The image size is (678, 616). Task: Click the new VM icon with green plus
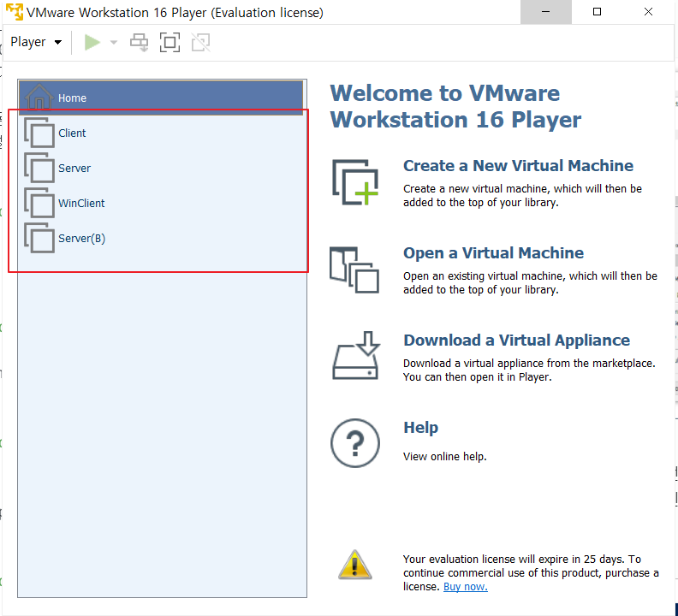tap(355, 182)
